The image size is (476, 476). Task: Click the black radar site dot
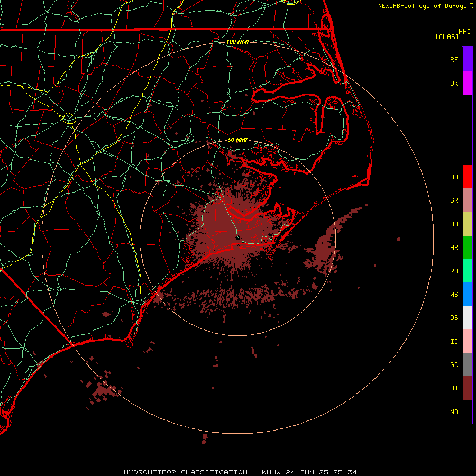click(x=238, y=237)
